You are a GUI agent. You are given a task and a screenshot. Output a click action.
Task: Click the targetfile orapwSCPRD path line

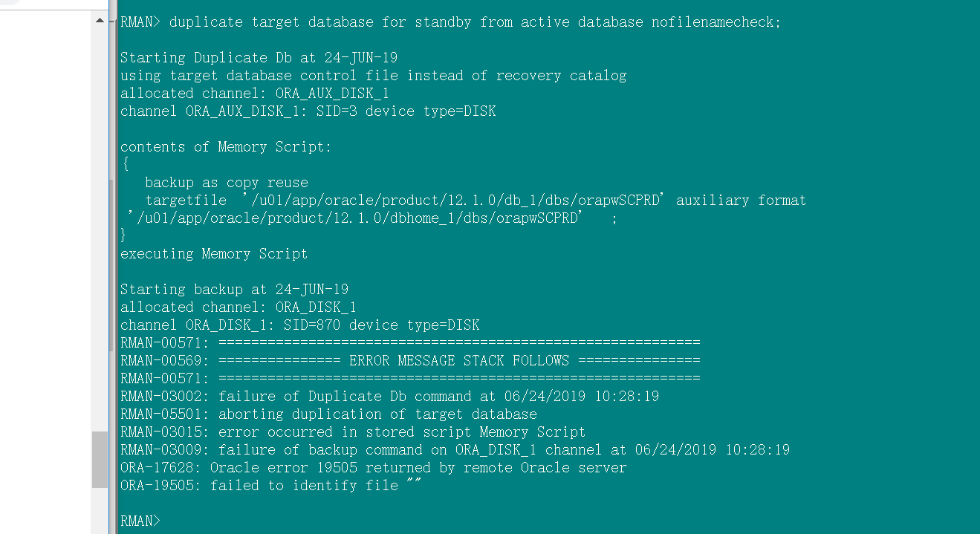click(476, 201)
